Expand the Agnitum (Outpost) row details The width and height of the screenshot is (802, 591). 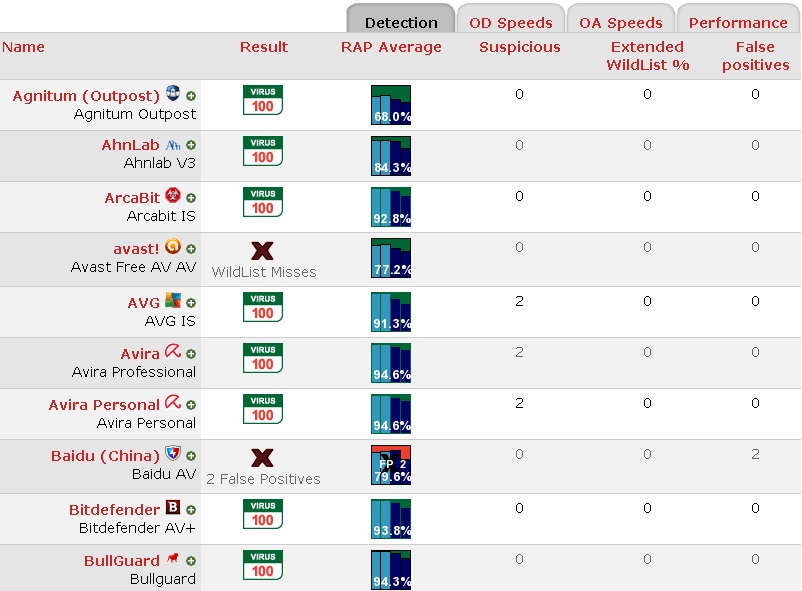click(x=191, y=97)
